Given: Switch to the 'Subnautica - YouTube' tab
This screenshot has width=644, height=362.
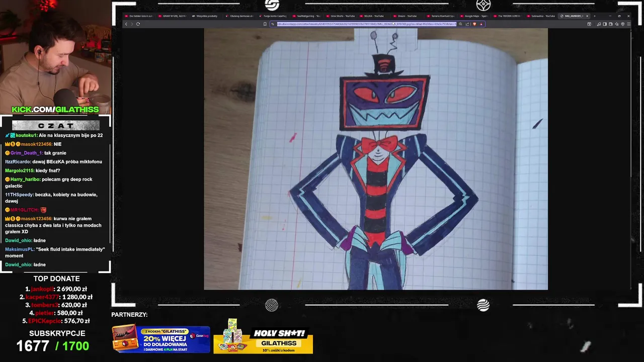Looking at the screenshot, I should [542, 16].
